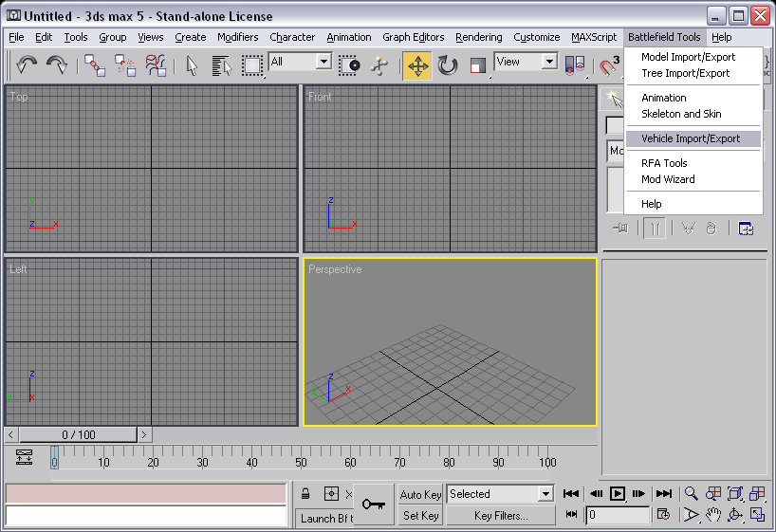Open the All selection filter dropdown
This screenshot has width=776, height=532.
(323, 62)
